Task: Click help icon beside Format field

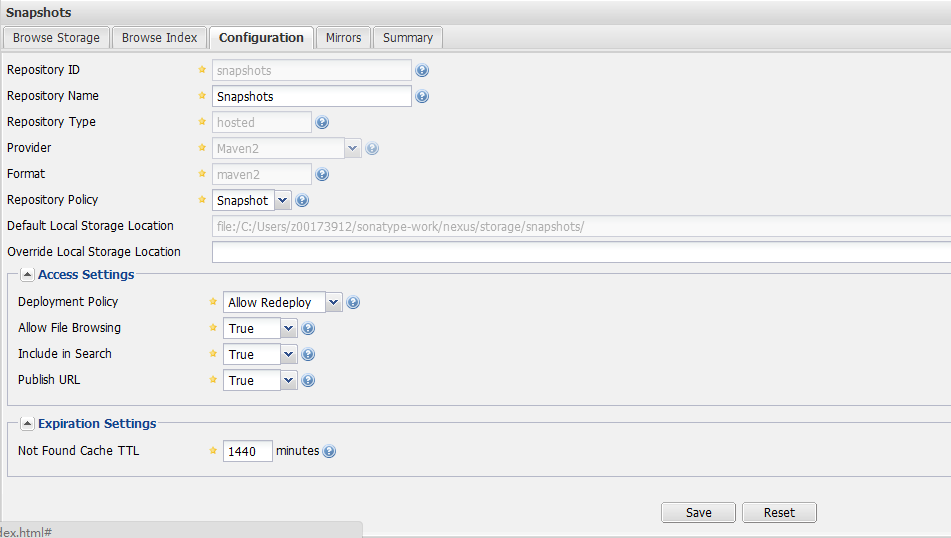Action: [322, 175]
